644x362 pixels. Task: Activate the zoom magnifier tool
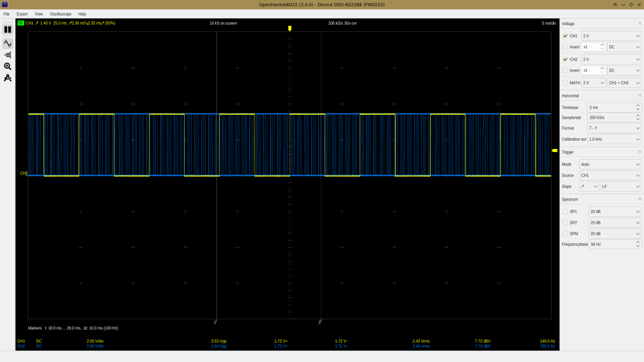click(x=8, y=66)
